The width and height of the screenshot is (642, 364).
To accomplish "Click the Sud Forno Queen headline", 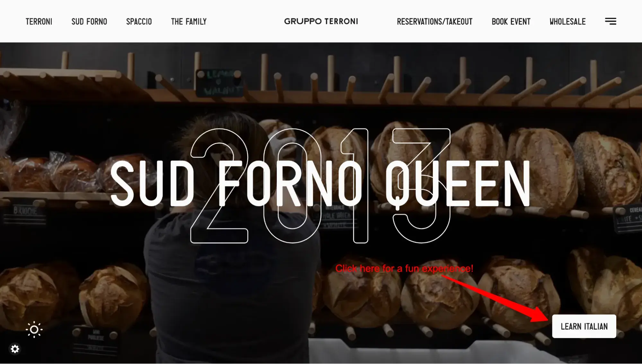I will tap(320, 183).
